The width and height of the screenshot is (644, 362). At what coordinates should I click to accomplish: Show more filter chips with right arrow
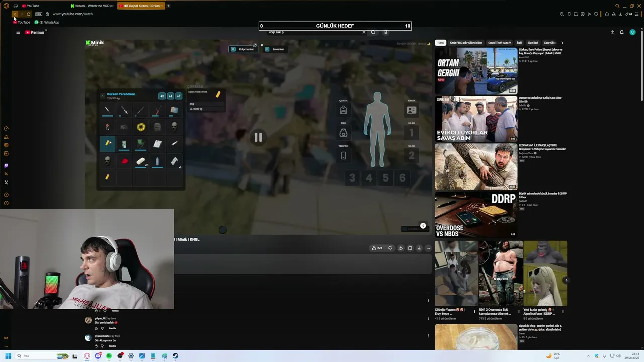(562, 43)
